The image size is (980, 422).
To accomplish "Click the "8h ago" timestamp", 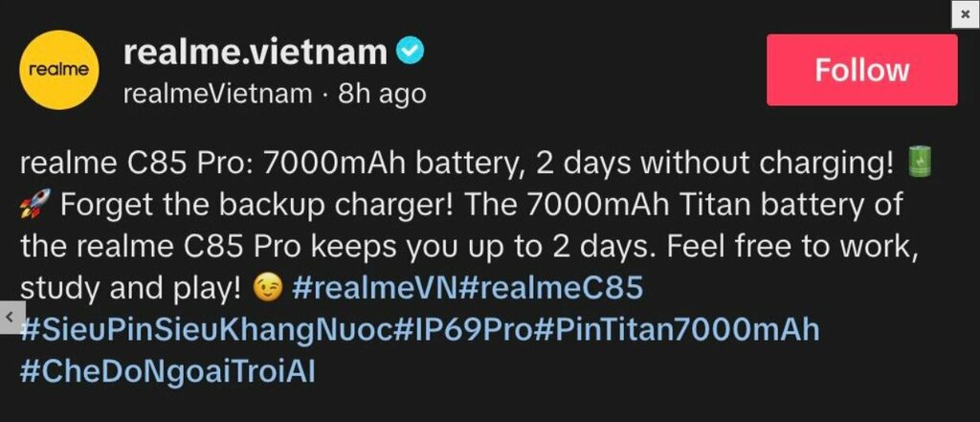I will [382, 93].
